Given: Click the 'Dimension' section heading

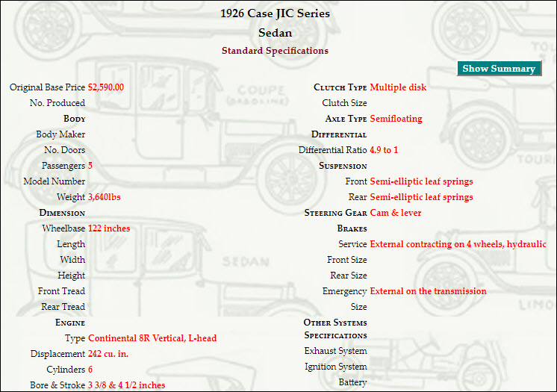Looking at the screenshot, I should [62, 213].
